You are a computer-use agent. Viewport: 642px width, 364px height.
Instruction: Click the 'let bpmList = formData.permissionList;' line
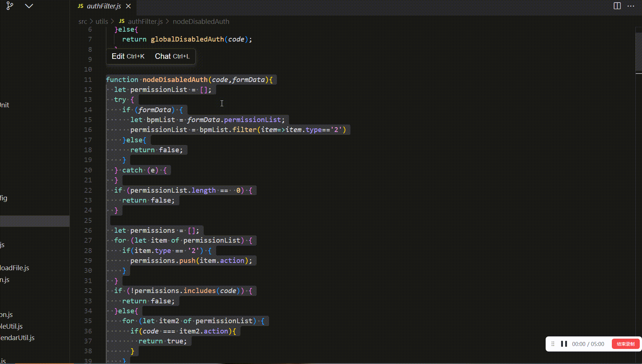click(208, 120)
